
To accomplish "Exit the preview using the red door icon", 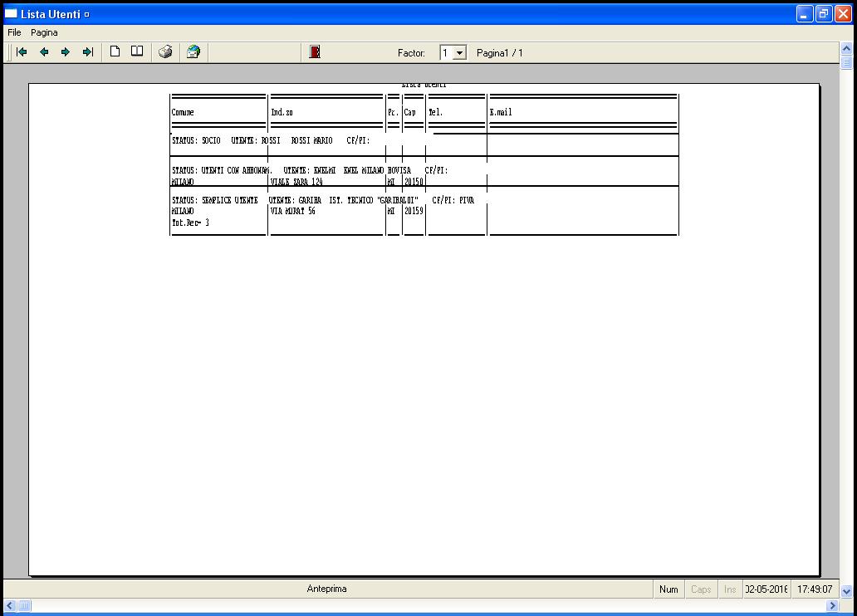I will [315, 52].
